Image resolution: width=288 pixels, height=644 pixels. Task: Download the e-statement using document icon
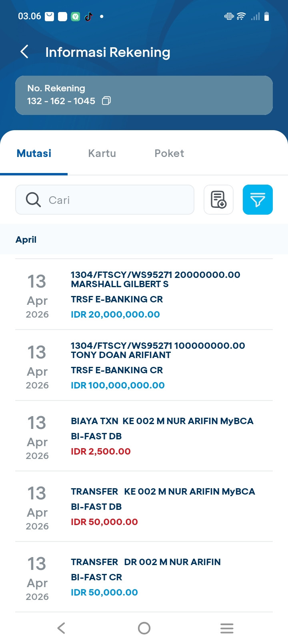tap(218, 199)
